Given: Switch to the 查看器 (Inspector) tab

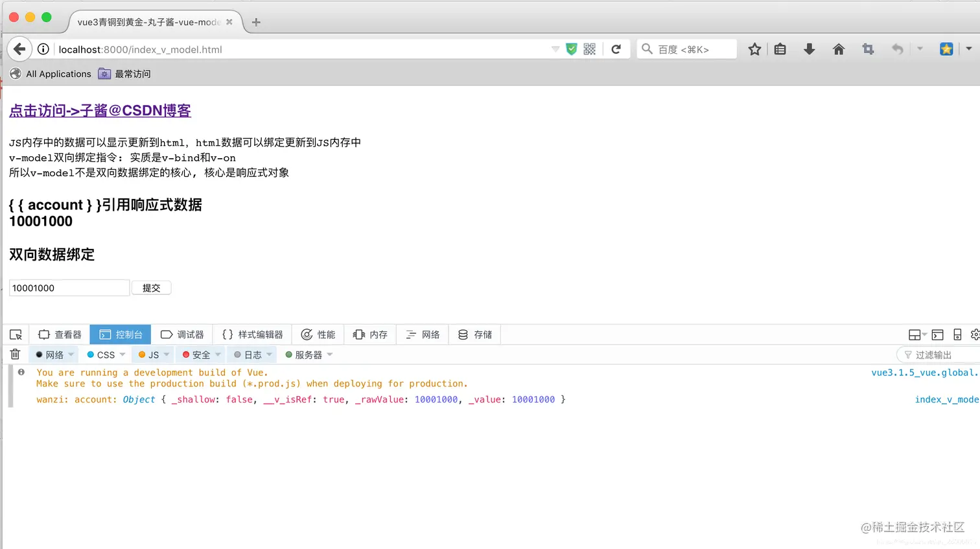Looking at the screenshot, I should tap(60, 334).
